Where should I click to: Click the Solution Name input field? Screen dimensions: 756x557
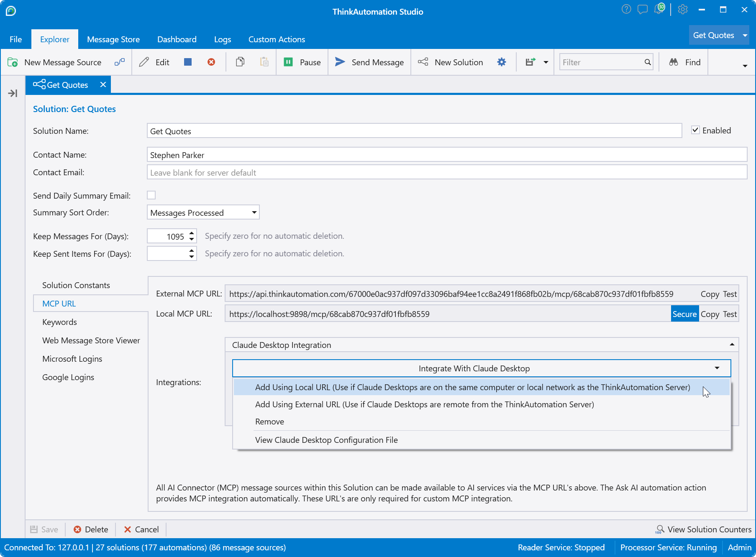(414, 131)
